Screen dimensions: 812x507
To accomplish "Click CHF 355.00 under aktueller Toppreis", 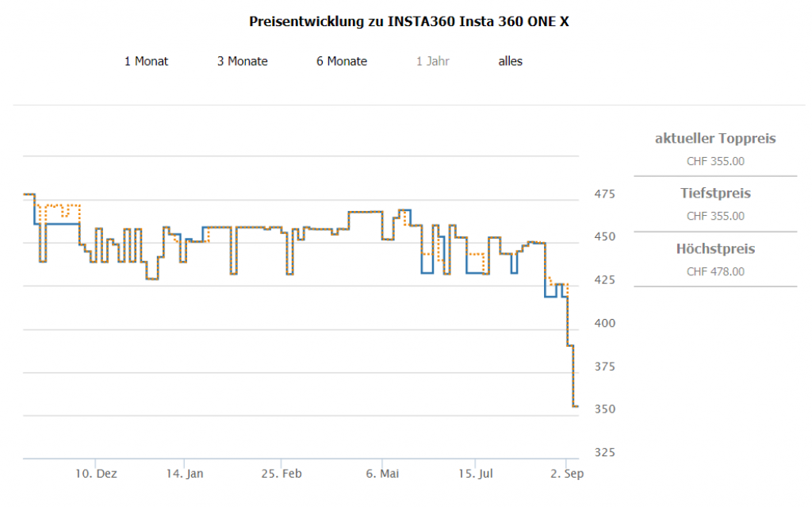I will pos(715,161).
